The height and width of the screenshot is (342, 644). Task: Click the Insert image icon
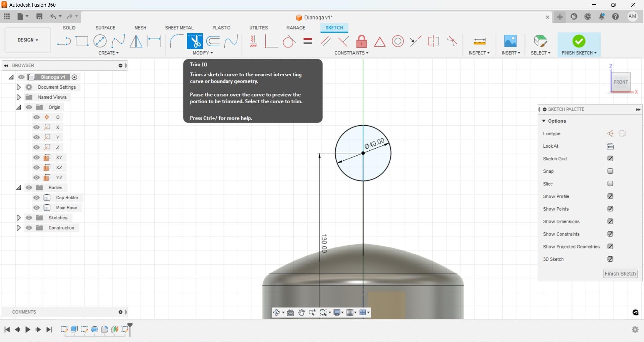[x=511, y=41]
